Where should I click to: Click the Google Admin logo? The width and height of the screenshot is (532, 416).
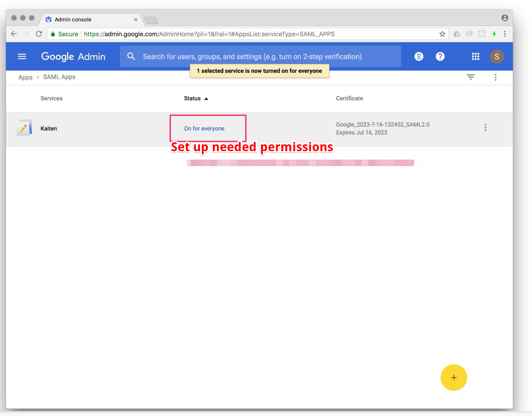tap(73, 56)
